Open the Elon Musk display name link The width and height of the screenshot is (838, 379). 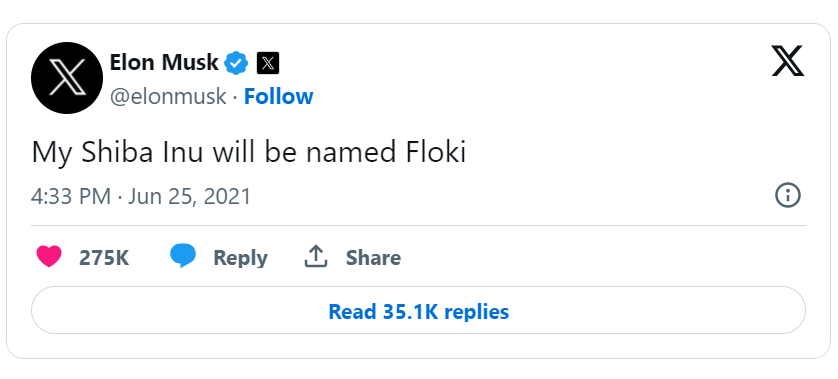point(164,63)
